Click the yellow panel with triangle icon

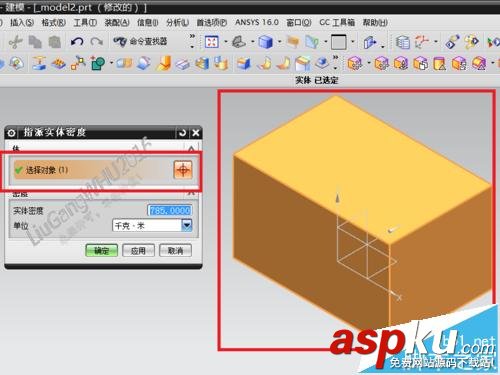point(440,63)
